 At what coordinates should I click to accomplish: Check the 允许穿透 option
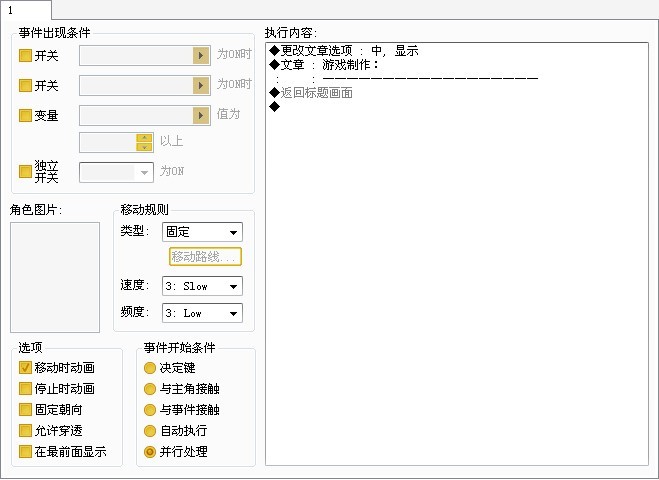point(25,431)
